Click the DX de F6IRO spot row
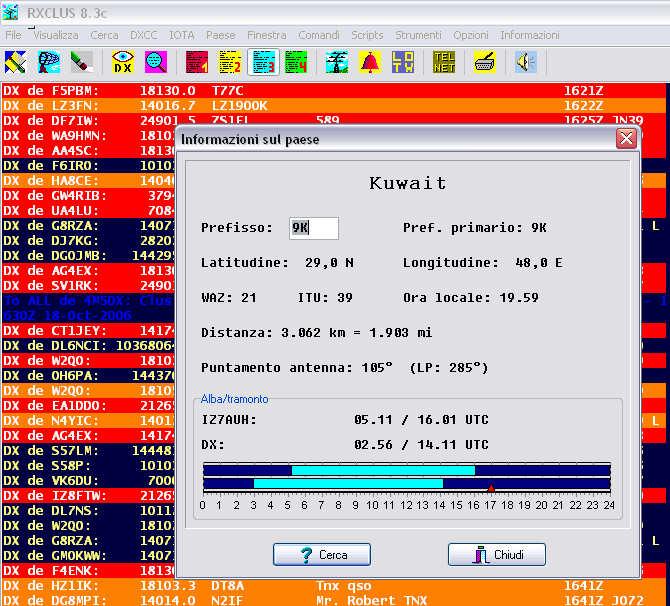 (88, 165)
